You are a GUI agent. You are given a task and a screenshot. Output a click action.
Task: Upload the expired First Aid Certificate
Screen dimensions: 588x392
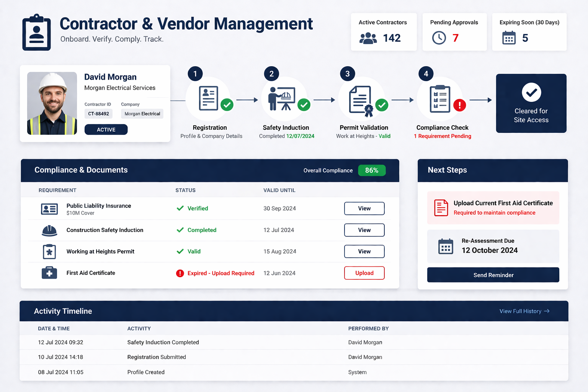point(364,273)
